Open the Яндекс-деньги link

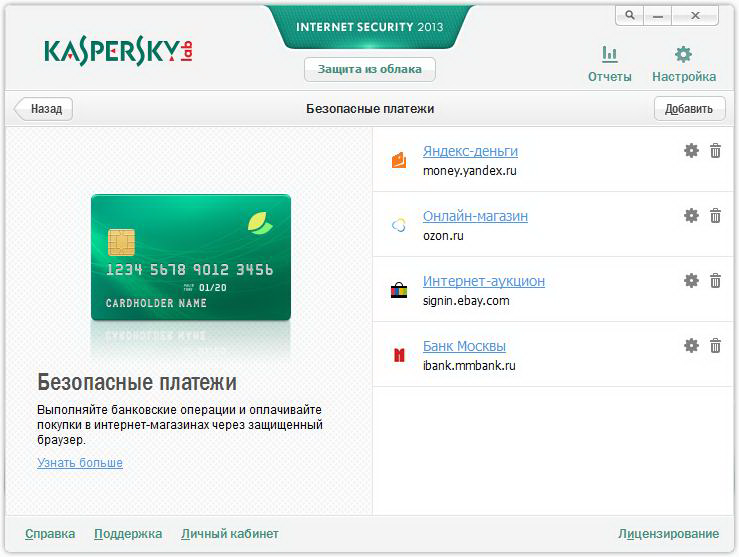[x=470, y=151]
